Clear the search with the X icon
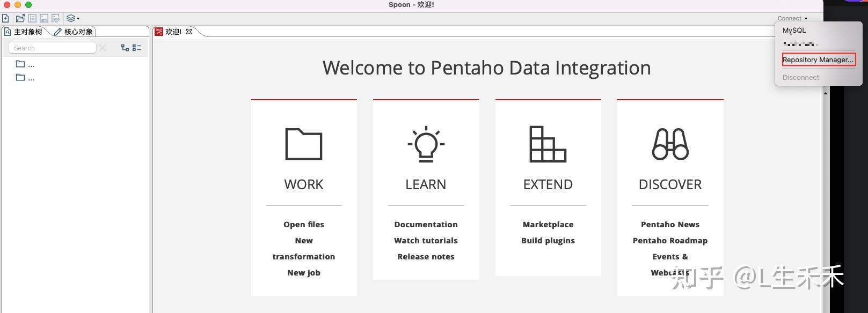 (x=103, y=48)
